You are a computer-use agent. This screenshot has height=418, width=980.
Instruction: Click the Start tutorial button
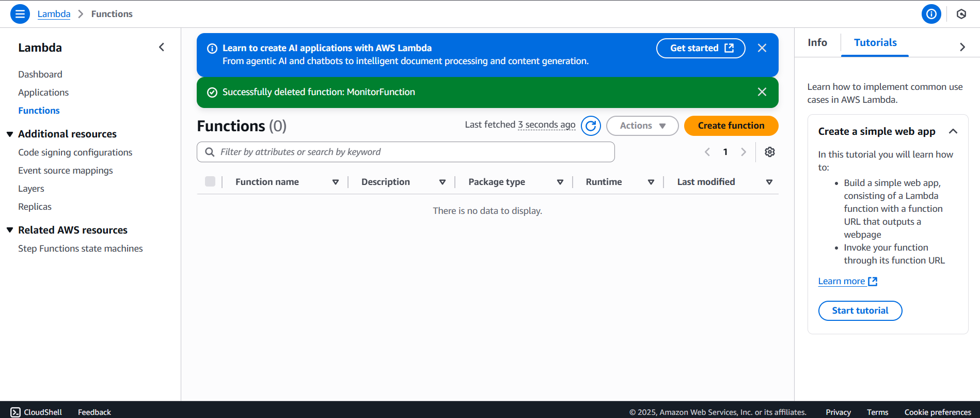(860, 311)
